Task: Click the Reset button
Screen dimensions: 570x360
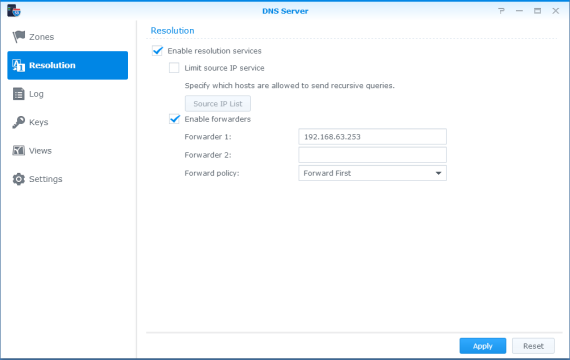Action: click(x=533, y=346)
